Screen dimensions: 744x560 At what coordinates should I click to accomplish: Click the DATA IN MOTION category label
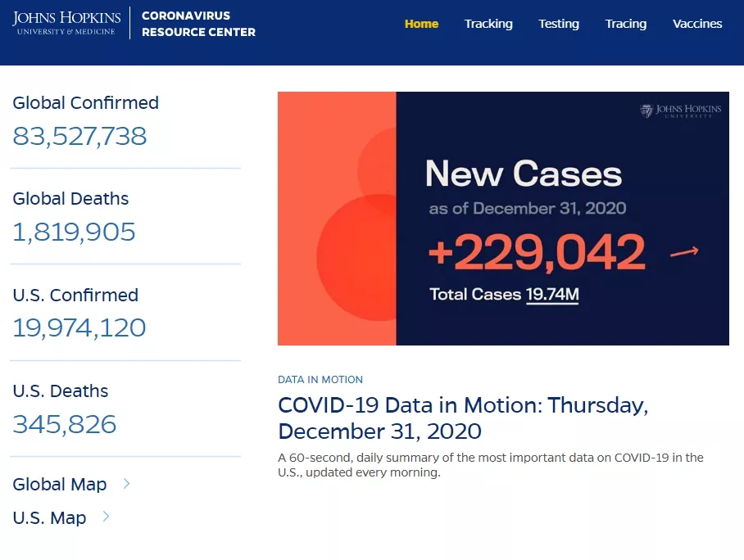(x=320, y=380)
